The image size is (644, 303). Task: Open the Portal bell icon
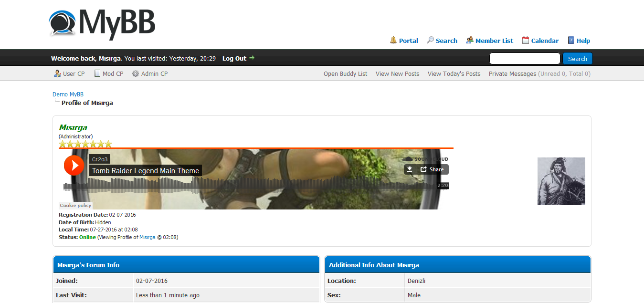pos(393,41)
